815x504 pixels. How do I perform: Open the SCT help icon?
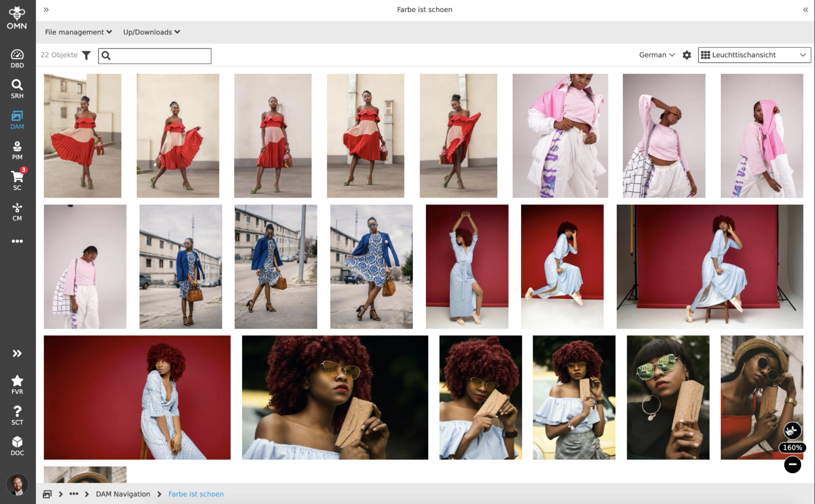pos(17,415)
